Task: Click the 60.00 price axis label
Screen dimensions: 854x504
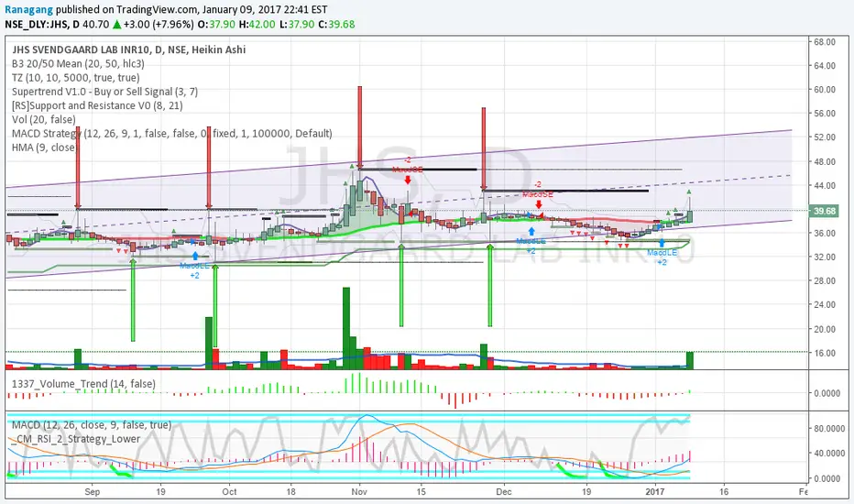Action: tap(825, 90)
